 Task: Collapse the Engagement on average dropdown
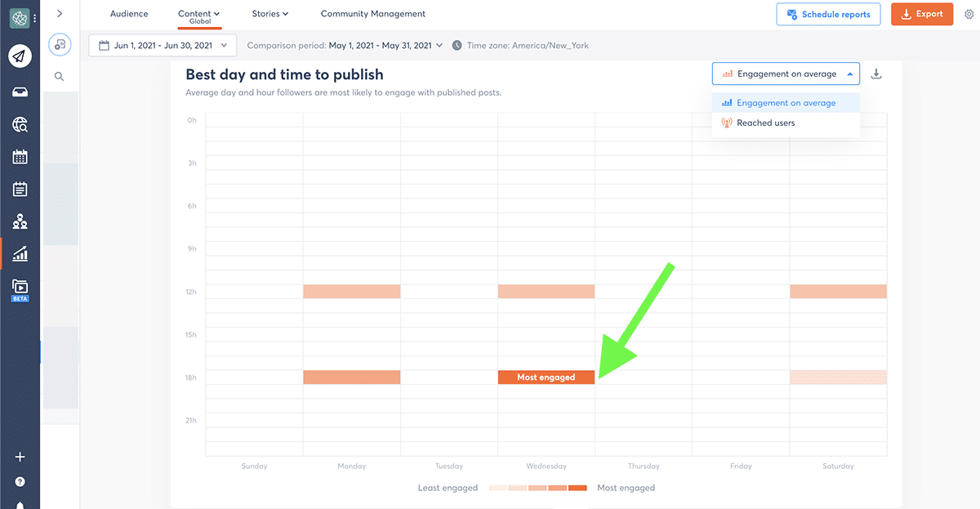pyautogui.click(x=786, y=74)
